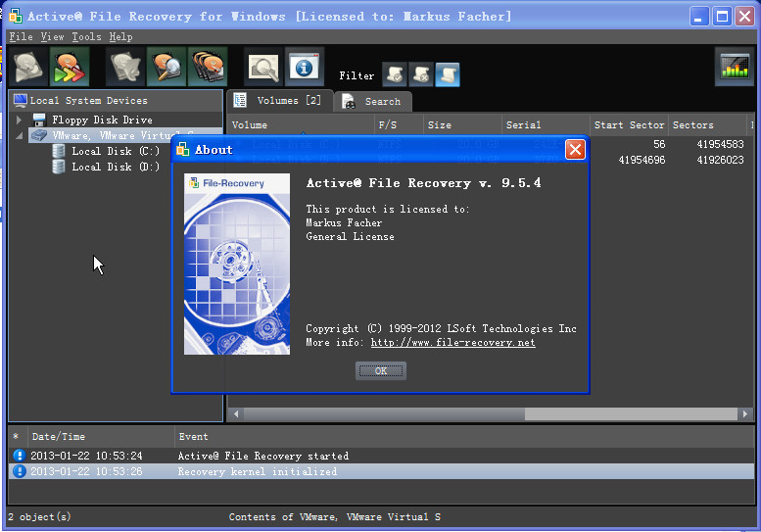Click the About dialog title icon

pos(183,150)
